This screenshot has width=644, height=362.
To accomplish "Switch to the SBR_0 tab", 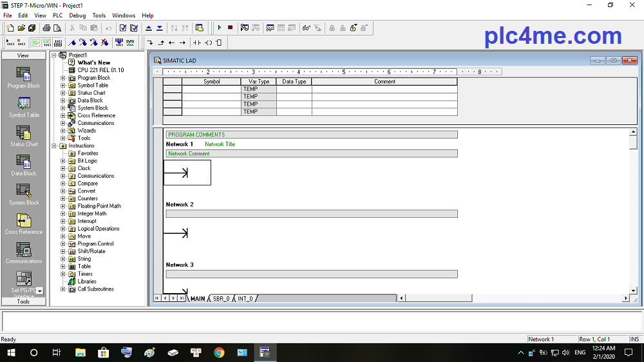I will click(221, 299).
